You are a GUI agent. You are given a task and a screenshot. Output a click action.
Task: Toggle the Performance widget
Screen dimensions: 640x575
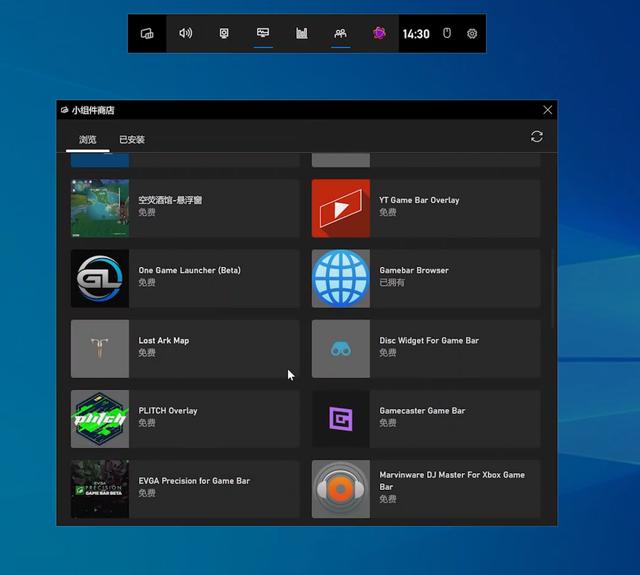point(263,34)
